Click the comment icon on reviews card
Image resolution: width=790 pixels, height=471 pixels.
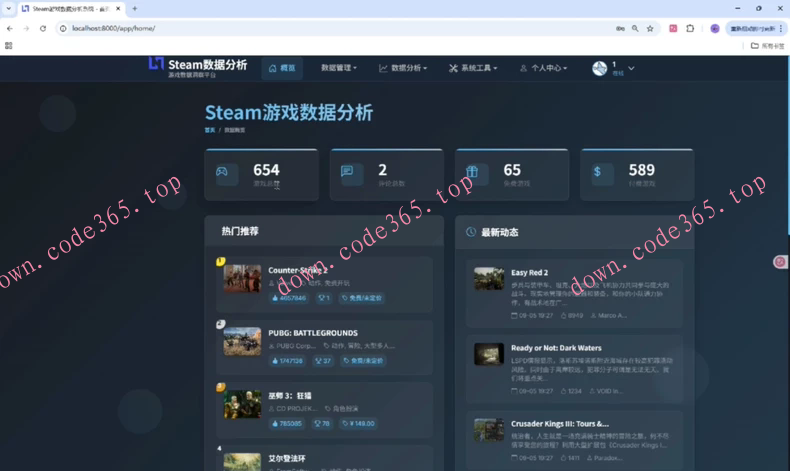[347, 171]
